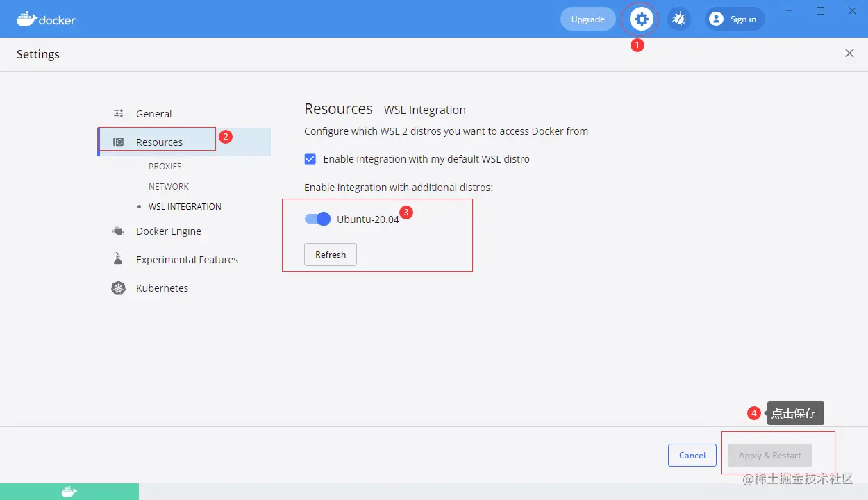Maximize the Docker Desktop window
Viewport: 868px width, 500px height.
820,11
